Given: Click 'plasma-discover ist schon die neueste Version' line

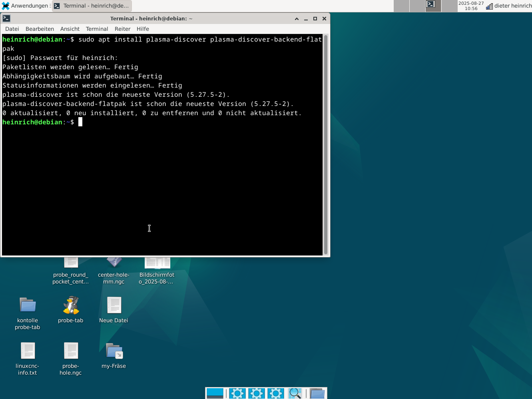Looking at the screenshot, I should [x=116, y=94].
